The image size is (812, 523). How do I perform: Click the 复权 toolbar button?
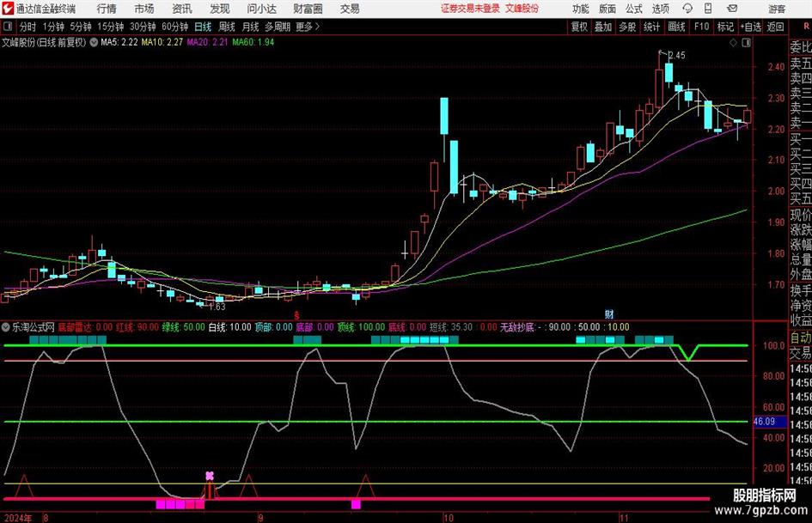579,27
